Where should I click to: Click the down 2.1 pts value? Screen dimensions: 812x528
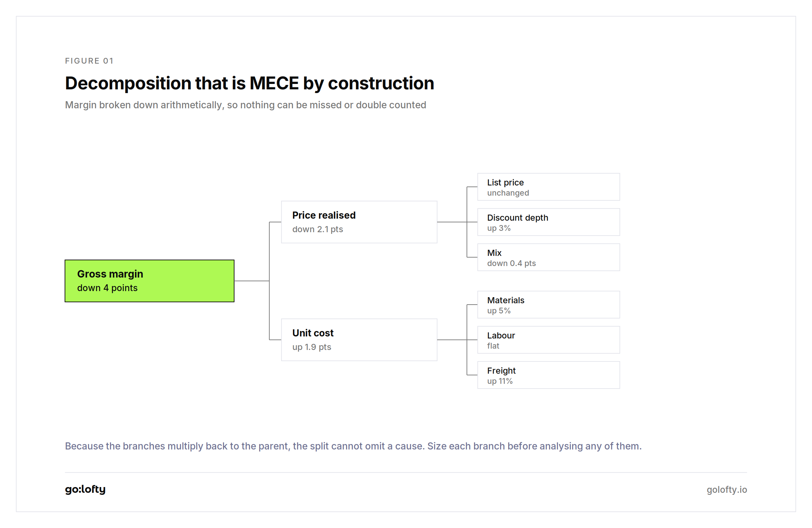[317, 229]
